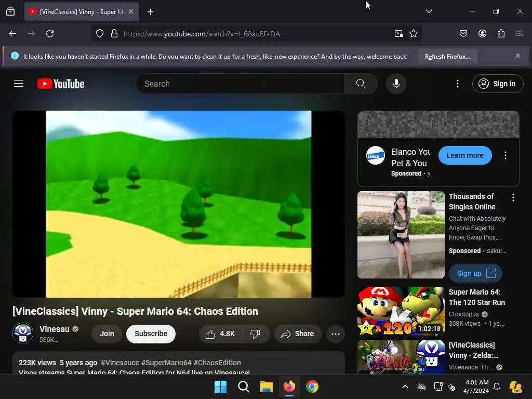Image resolution: width=532 pixels, height=399 pixels.
Task: Open the Windows Start menu
Action: pyautogui.click(x=220, y=387)
